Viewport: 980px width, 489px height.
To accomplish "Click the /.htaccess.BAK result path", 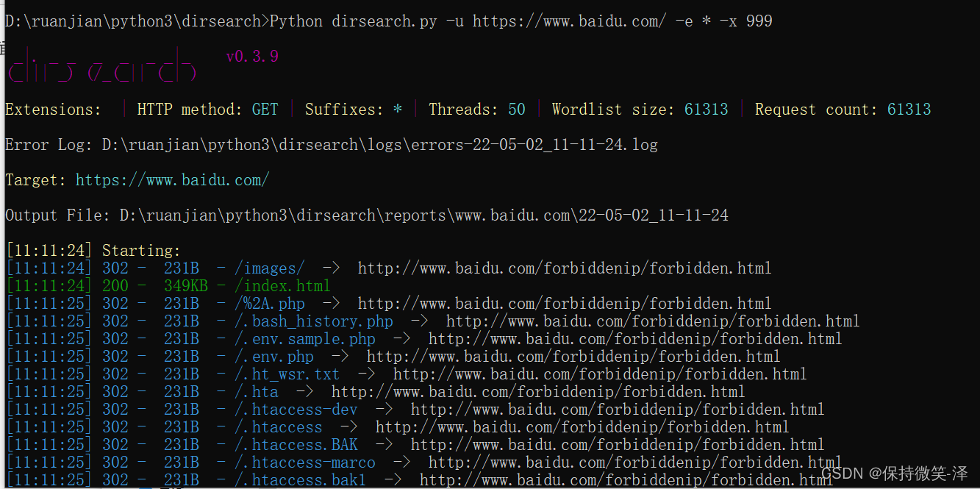I will (296, 445).
